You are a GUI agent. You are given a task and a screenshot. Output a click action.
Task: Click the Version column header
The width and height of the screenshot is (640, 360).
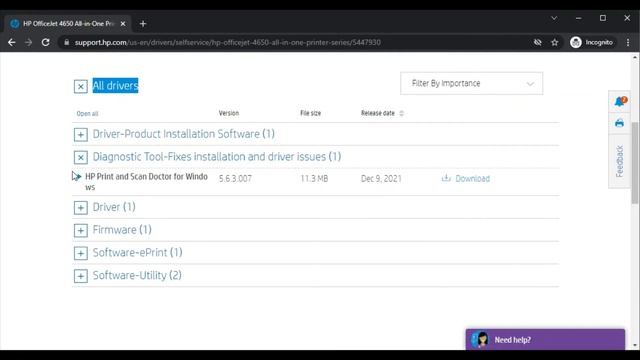coord(229,113)
